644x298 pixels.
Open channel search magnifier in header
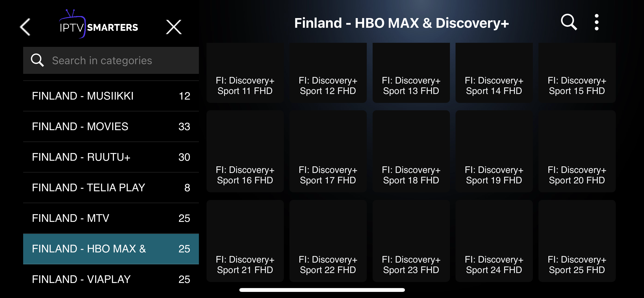click(x=569, y=22)
